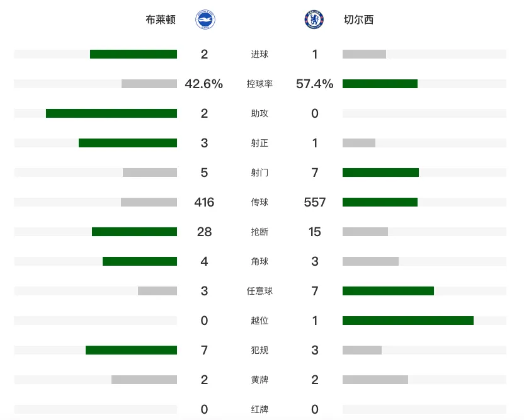
Task: Open the 切尔西 team name link
Action: pos(358,20)
